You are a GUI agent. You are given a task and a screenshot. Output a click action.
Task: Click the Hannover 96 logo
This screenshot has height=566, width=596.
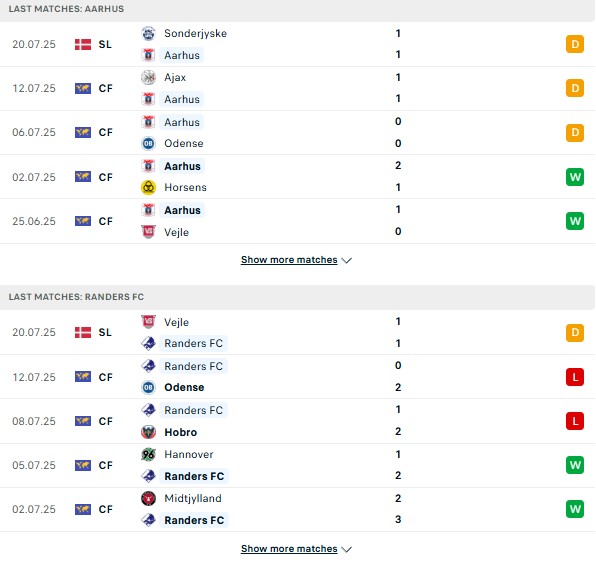(148, 454)
